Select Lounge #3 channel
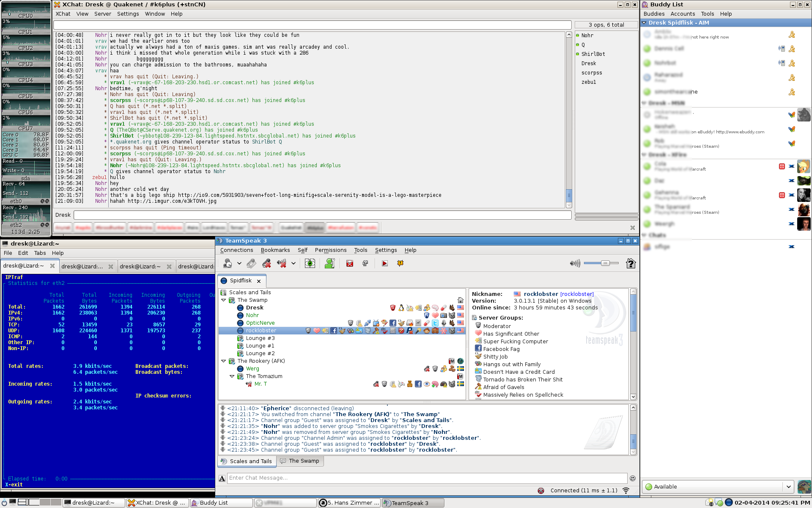 260,338
